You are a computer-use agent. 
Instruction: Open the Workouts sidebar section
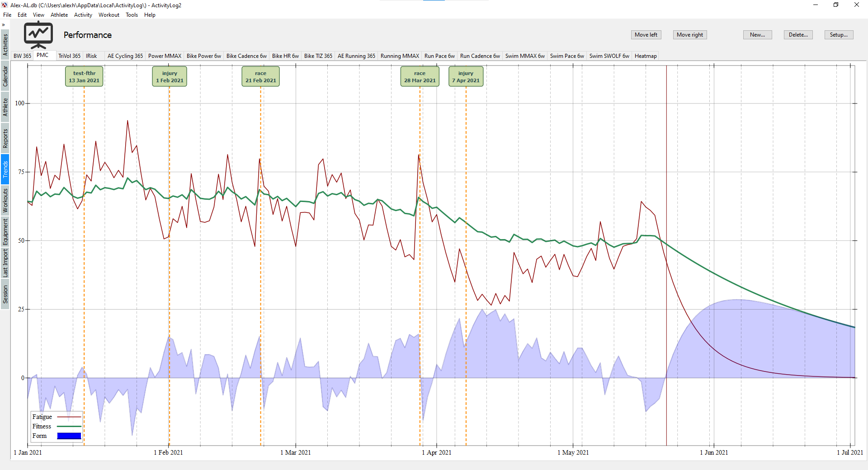click(x=5, y=201)
